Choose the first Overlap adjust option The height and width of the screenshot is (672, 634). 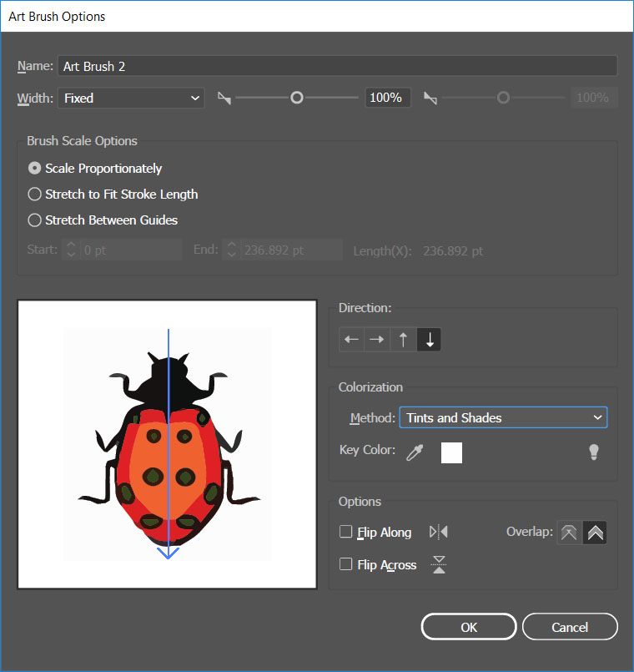coord(569,533)
